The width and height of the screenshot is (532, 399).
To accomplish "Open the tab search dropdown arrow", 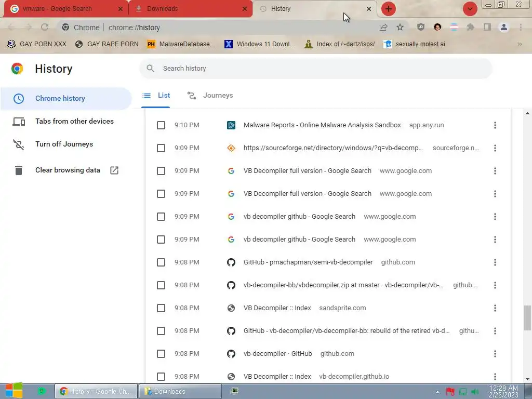I will (470, 9).
